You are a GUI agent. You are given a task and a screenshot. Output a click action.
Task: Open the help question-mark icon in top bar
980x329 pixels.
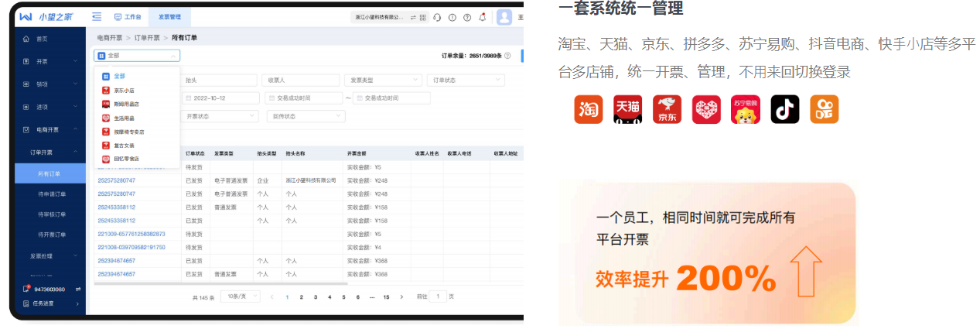467,17
